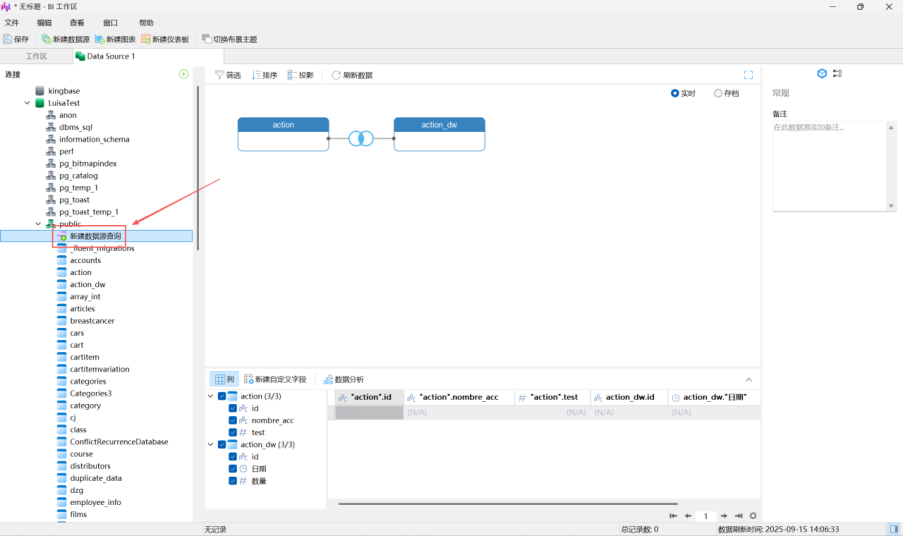Click 刷新数据 refresh data icon
Viewport: 903px width, 537px height.
[x=337, y=75]
